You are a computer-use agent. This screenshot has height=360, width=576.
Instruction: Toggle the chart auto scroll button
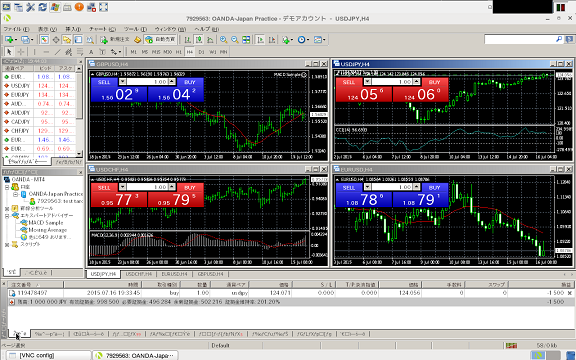(x=260, y=40)
